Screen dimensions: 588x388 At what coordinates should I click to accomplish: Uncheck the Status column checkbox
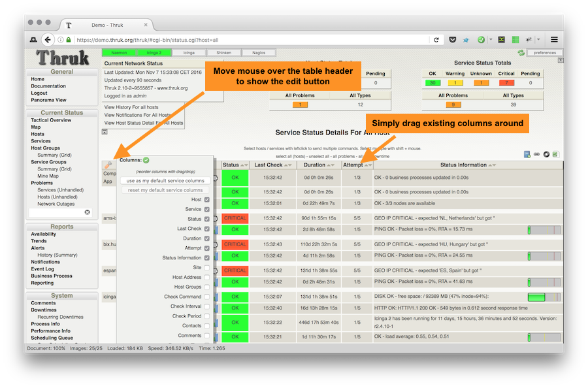[x=207, y=219]
